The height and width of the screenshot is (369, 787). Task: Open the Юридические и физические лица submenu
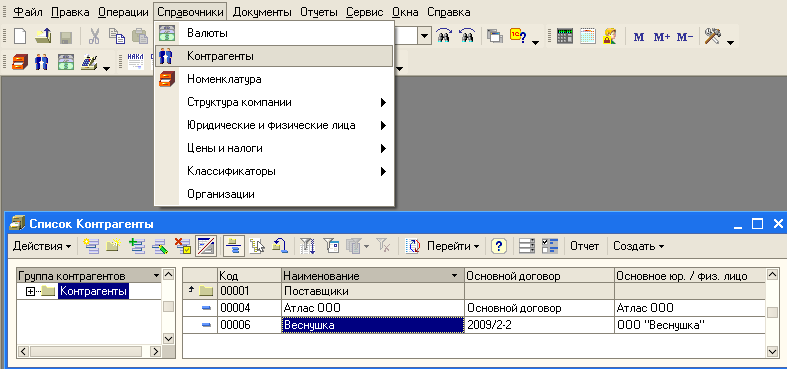pos(274,125)
